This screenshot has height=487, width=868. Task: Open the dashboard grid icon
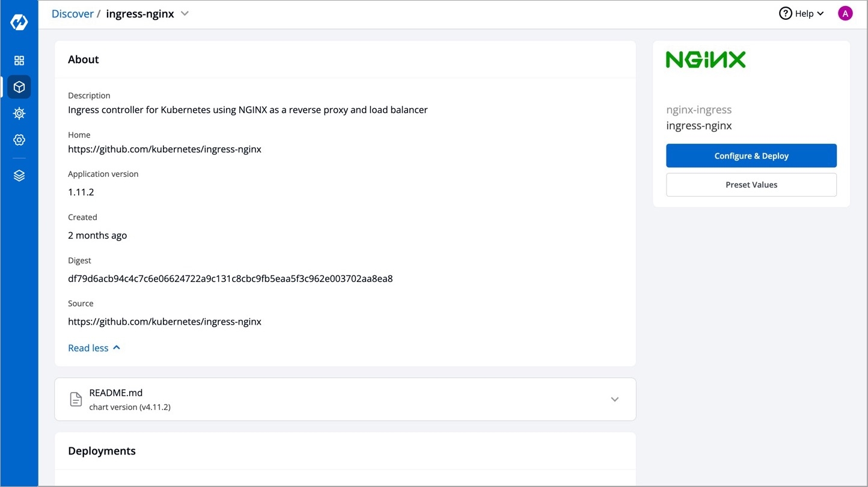[x=19, y=61]
